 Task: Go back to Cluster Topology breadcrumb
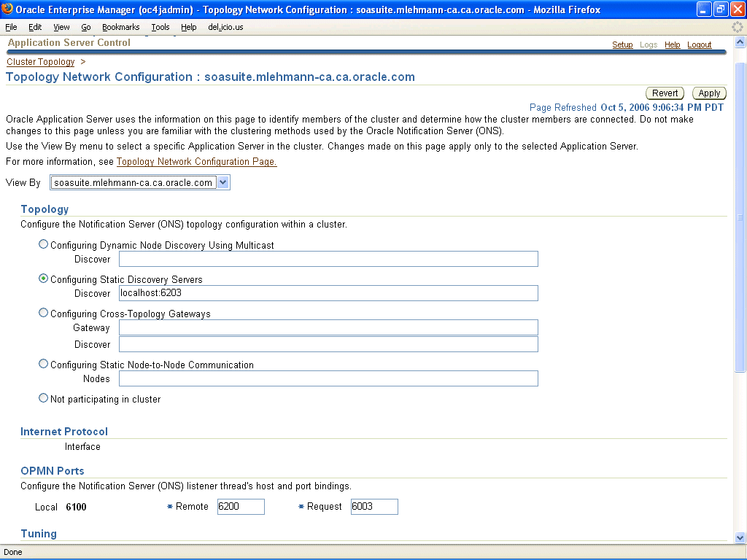[x=41, y=62]
